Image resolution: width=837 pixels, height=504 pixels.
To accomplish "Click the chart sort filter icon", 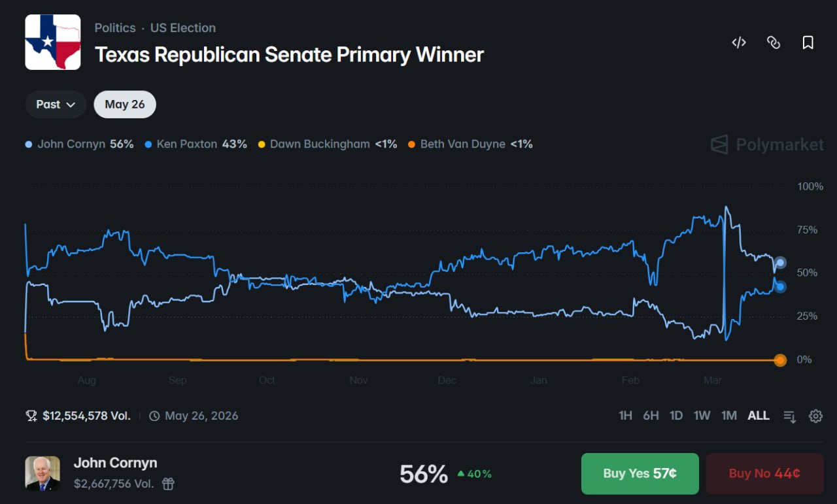I will pyautogui.click(x=790, y=416).
